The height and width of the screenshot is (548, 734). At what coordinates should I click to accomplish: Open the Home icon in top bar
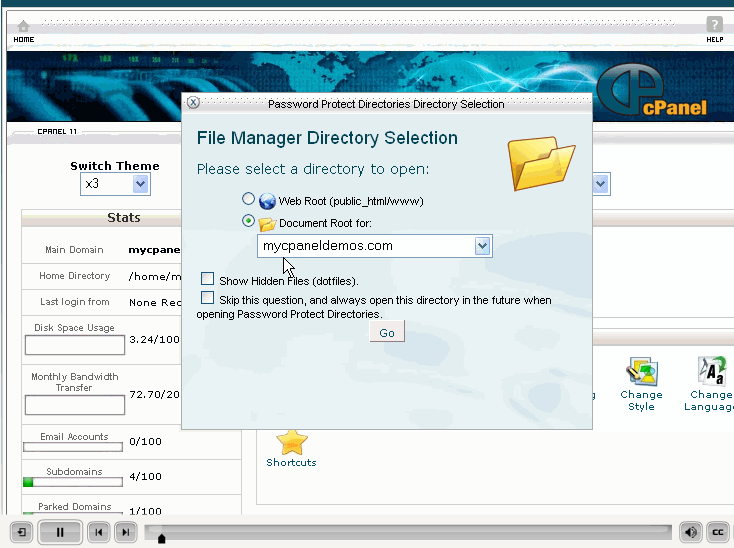click(23, 26)
